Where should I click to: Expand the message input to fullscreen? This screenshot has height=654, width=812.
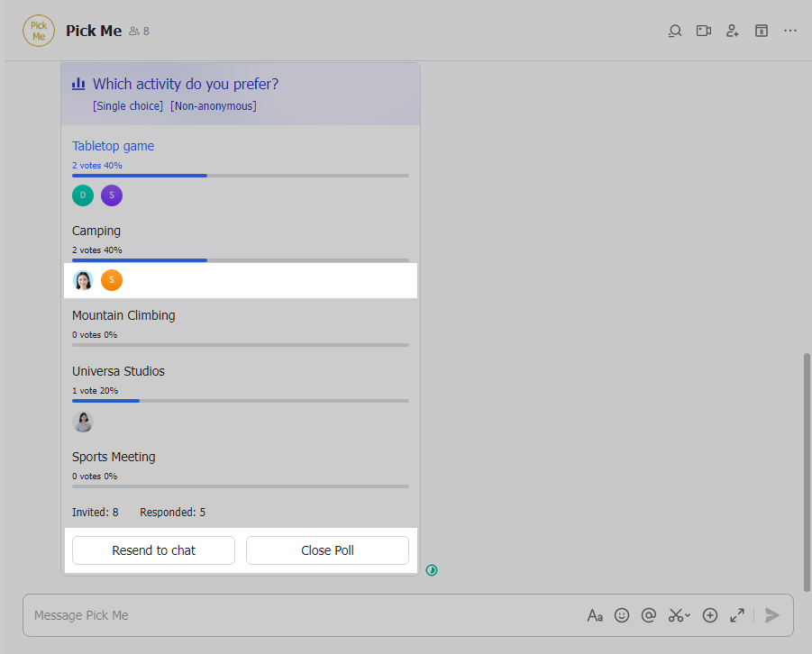coord(736,615)
